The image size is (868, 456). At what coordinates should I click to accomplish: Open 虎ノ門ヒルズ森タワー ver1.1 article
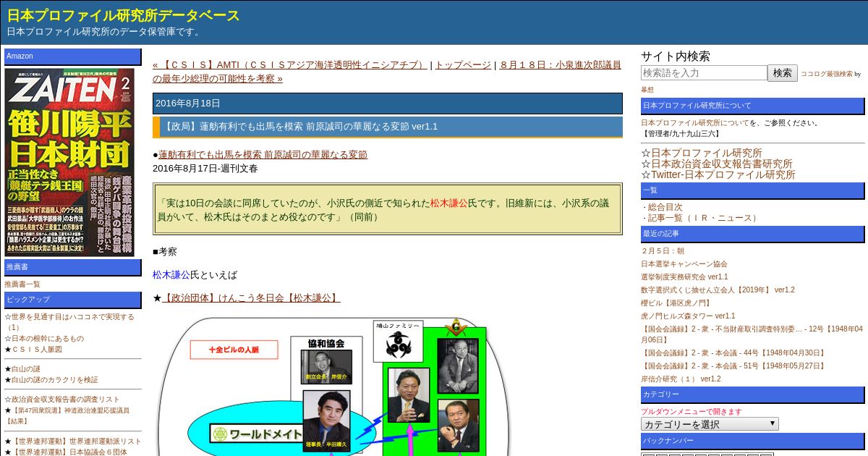(688, 316)
